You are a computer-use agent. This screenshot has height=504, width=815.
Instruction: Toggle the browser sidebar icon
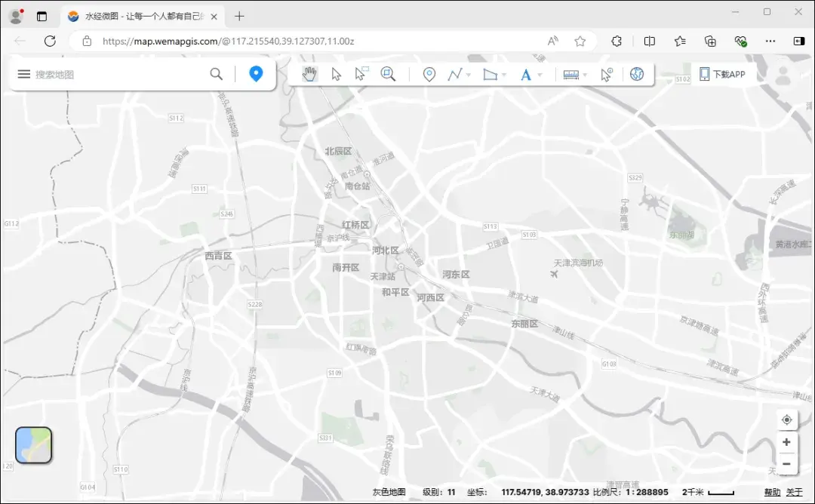point(799,41)
